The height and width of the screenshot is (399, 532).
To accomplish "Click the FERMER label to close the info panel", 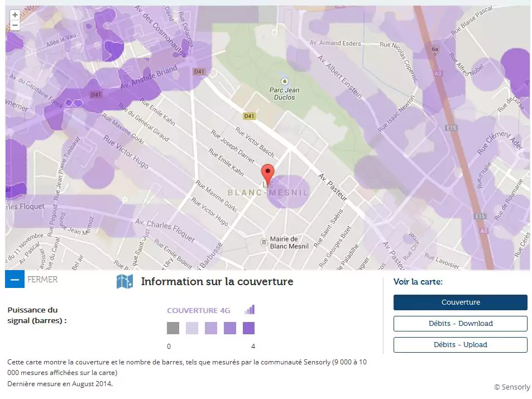I will pos(42,279).
